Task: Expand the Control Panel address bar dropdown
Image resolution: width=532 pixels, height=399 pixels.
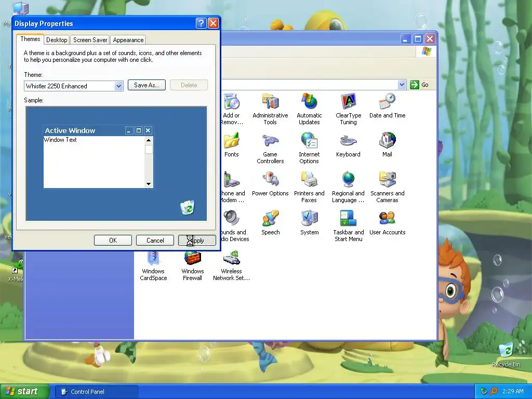Action: (402, 85)
